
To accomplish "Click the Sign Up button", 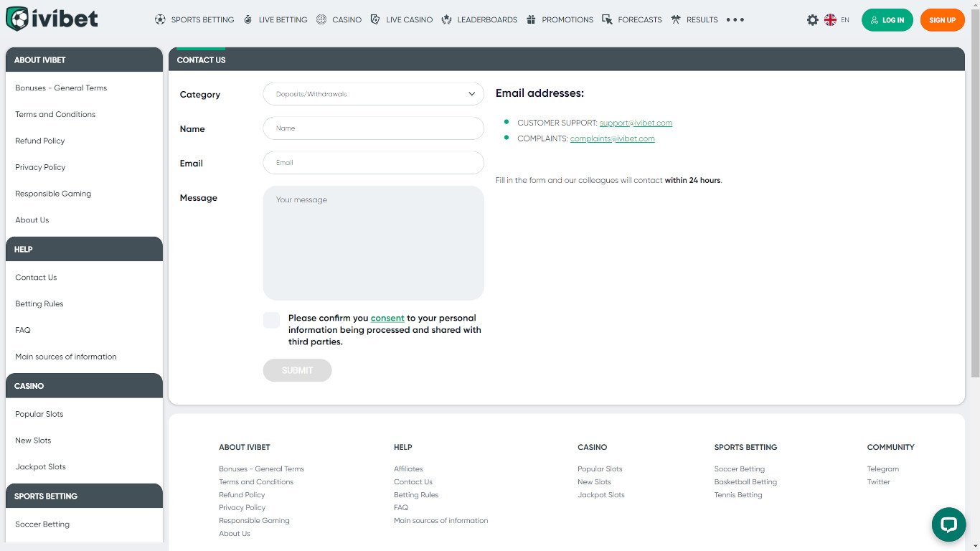I will click(x=942, y=20).
